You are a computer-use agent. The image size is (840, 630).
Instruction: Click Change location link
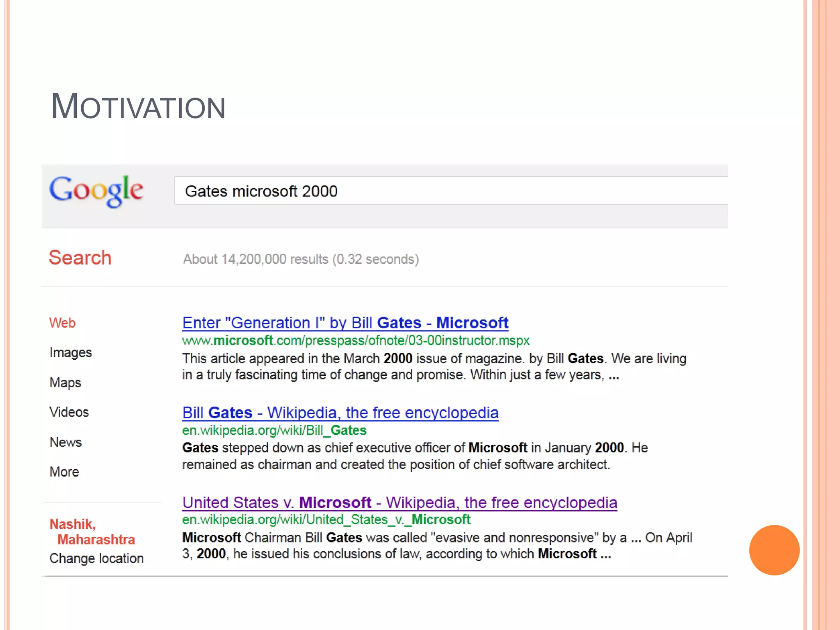[96, 558]
